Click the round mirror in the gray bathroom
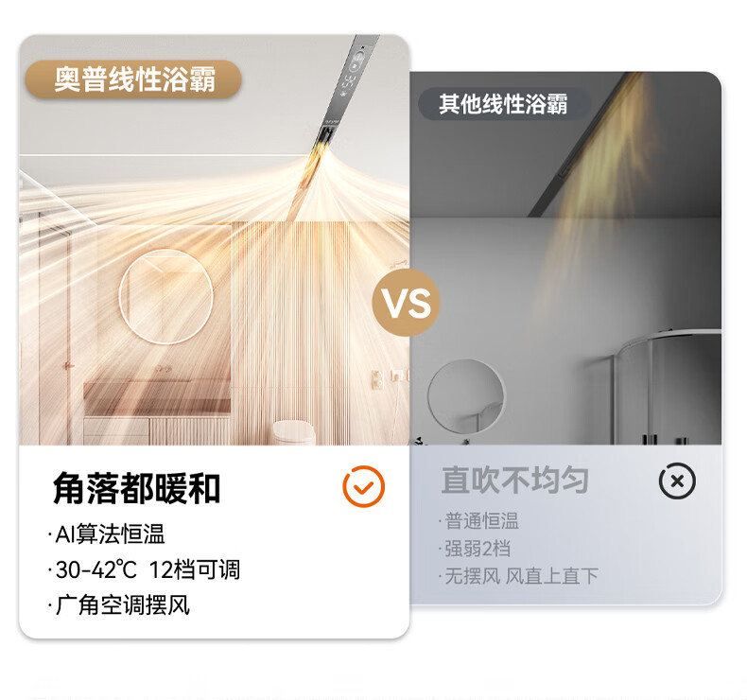The image size is (747, 700). tap(465, 396)
